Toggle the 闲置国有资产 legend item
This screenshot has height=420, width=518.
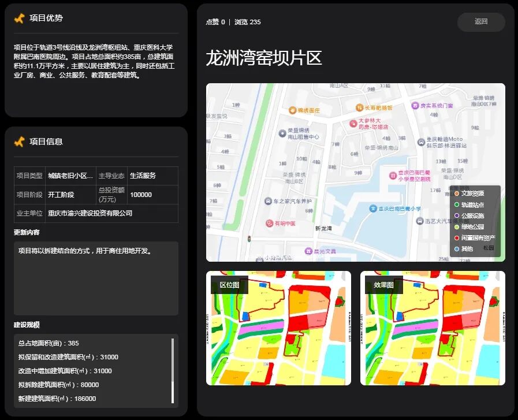click(x=475, y=237)
